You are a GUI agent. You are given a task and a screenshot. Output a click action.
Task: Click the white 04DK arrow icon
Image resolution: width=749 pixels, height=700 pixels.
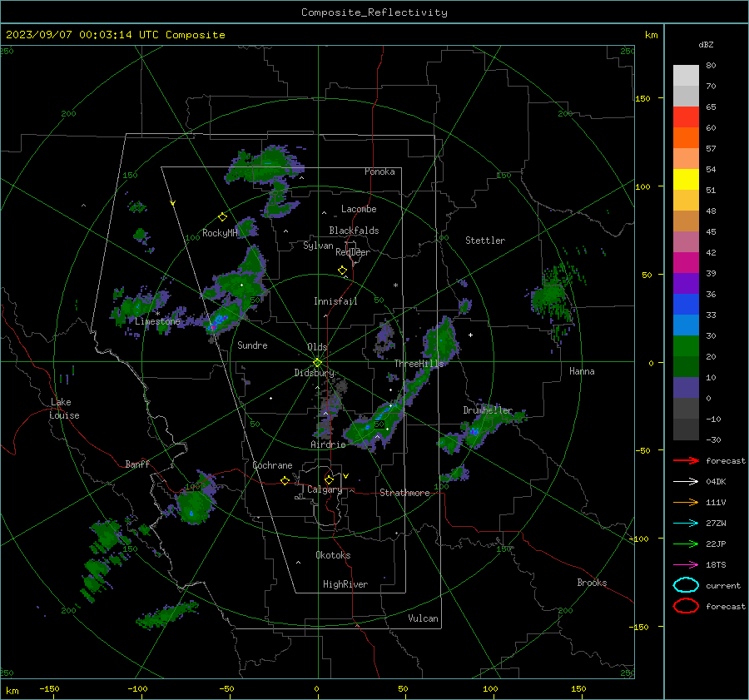click(686, 481)
